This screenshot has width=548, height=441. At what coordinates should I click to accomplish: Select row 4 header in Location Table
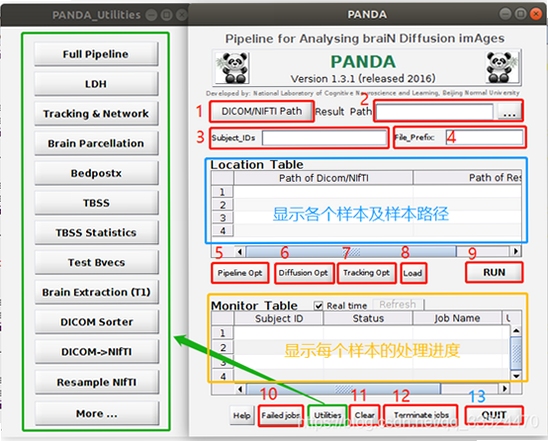coord(222,231)
